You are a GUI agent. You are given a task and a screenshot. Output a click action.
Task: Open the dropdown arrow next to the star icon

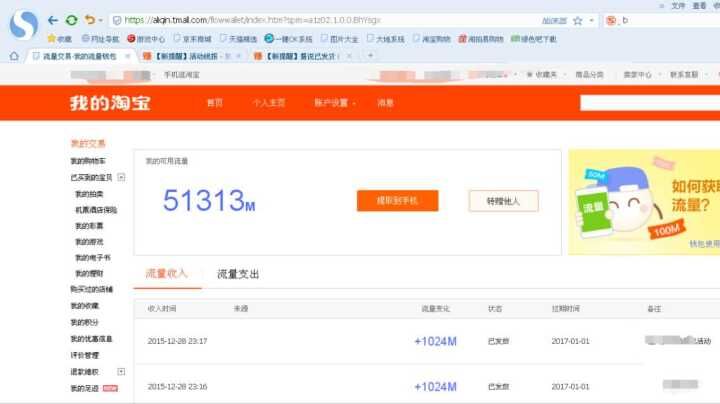point(591,21)
